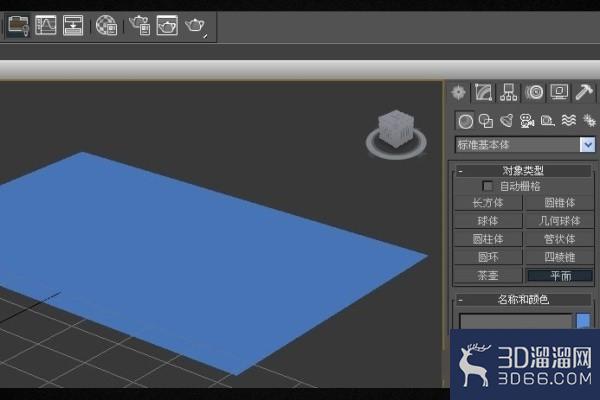Click the 茶壶 button
This screenshot has width=600, height=400.
coord(488,276)
